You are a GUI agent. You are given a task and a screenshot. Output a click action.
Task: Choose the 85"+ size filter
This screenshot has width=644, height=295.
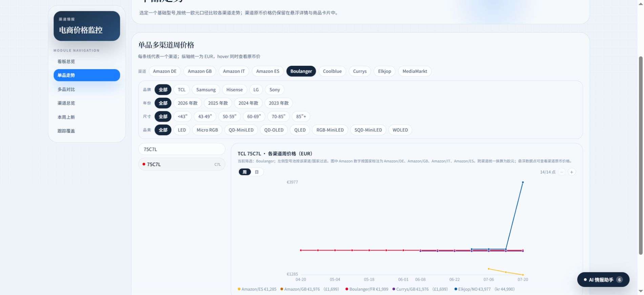click(301, 117)
